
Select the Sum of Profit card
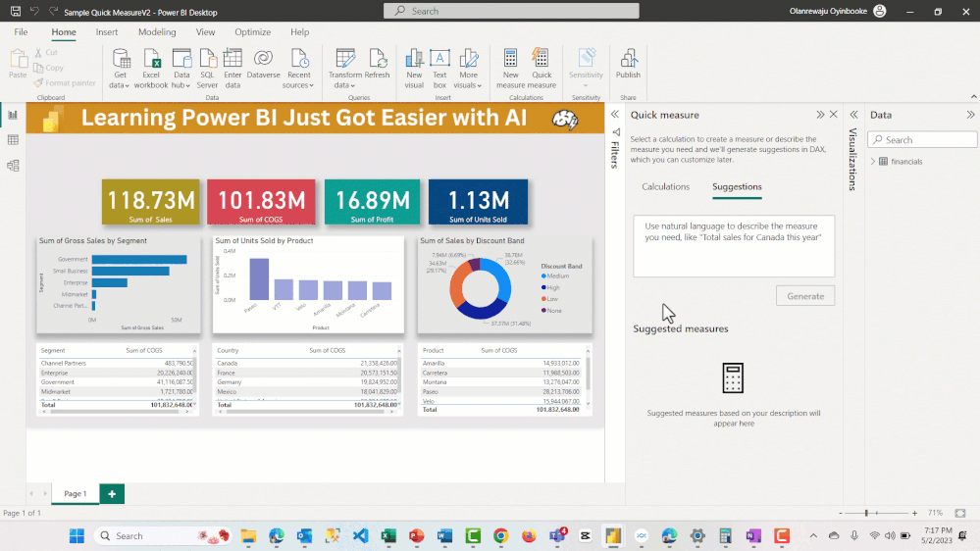click(373, 202)
